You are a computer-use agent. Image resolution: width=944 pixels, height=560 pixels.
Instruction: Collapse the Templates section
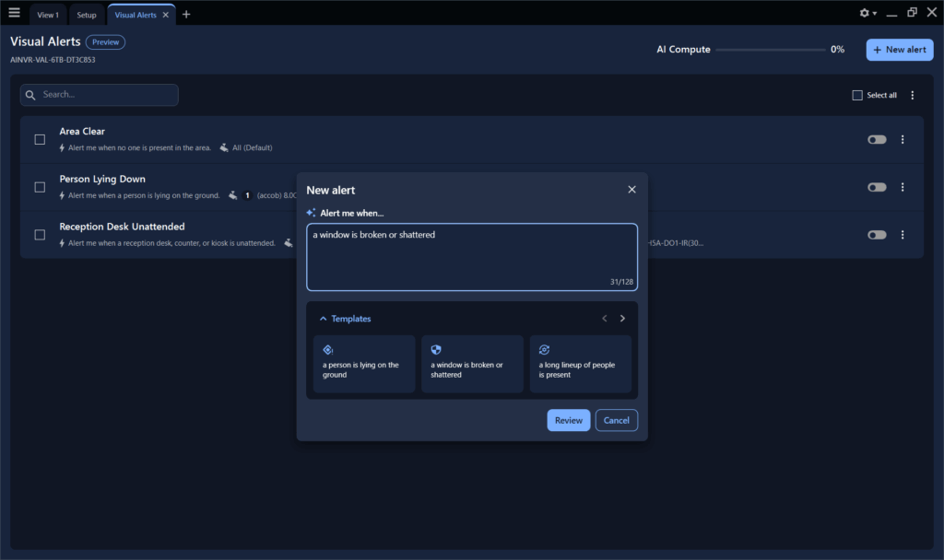(x=324, y=318)
